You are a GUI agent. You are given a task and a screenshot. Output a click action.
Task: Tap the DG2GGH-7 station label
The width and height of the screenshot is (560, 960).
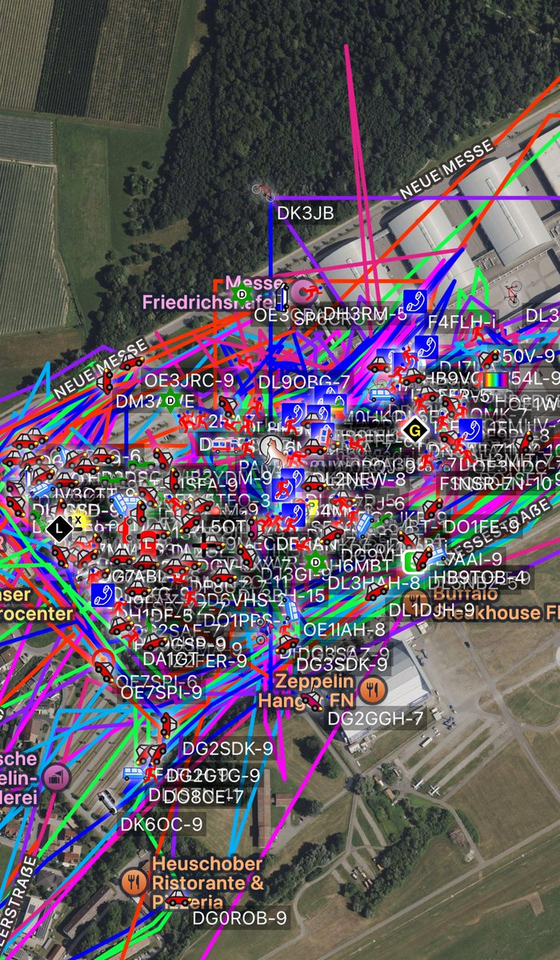[x=376, y=719]
